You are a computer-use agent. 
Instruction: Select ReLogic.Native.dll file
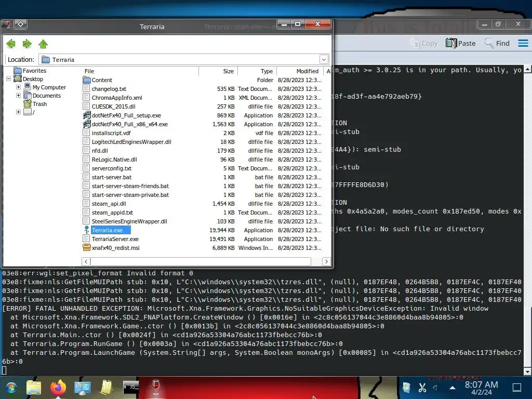114,159
